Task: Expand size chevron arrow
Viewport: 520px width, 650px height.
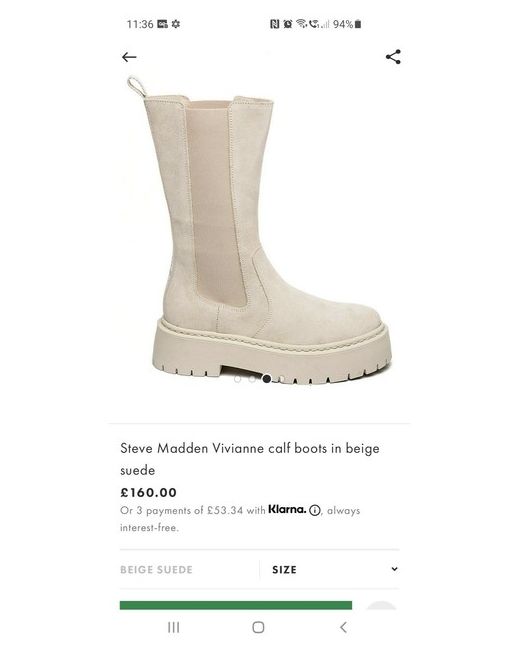Action: (394, 569)
